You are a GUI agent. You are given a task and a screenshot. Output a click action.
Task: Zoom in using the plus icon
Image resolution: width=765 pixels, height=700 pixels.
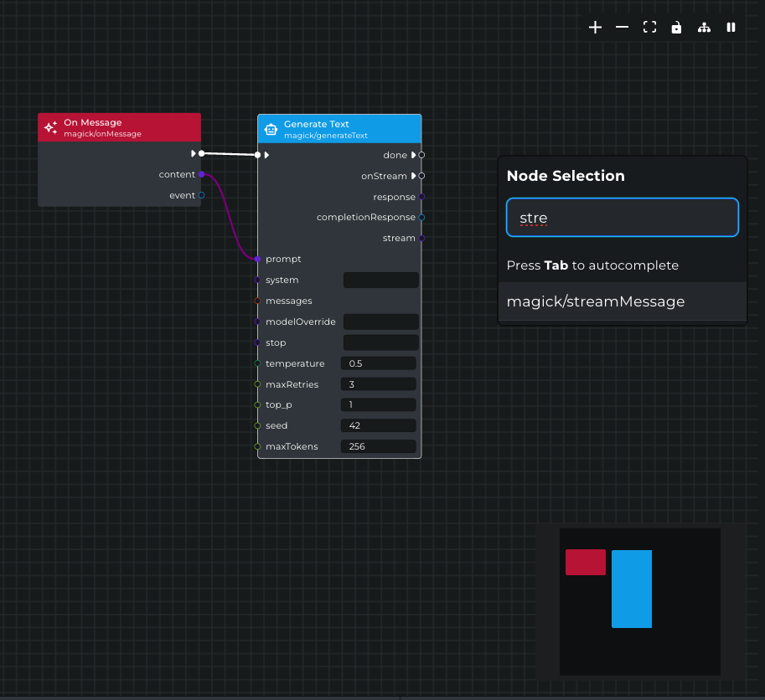pos(595,27)
